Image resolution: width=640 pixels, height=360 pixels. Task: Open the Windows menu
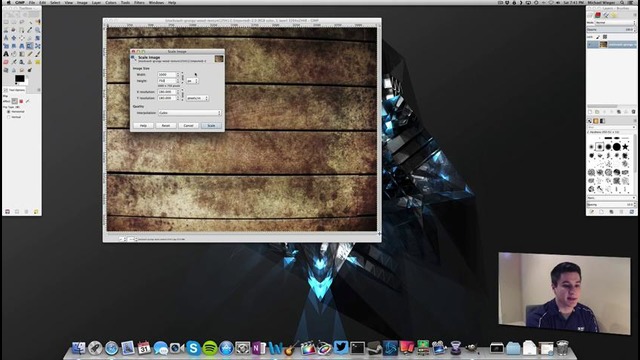(x=156, y=2)
